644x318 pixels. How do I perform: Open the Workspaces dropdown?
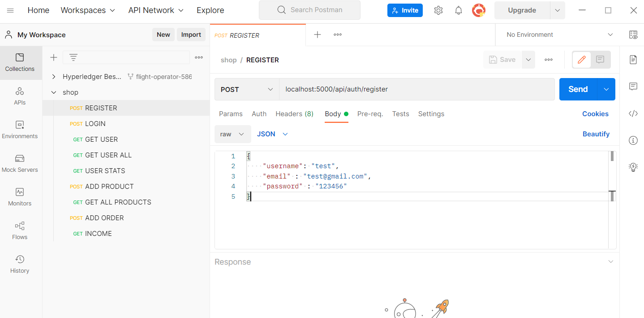point(88,10)
